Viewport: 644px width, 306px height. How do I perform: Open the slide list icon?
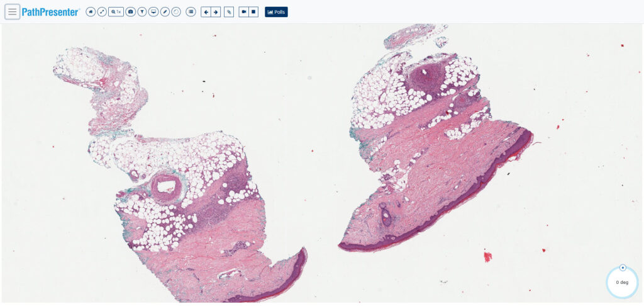(x=191, y=12)
